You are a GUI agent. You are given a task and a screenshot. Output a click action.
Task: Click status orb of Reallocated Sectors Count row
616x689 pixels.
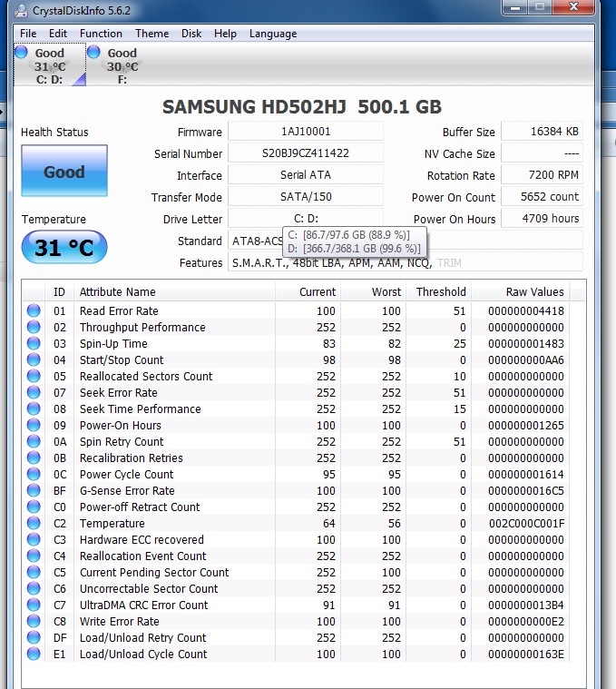(x=34, y=376)
